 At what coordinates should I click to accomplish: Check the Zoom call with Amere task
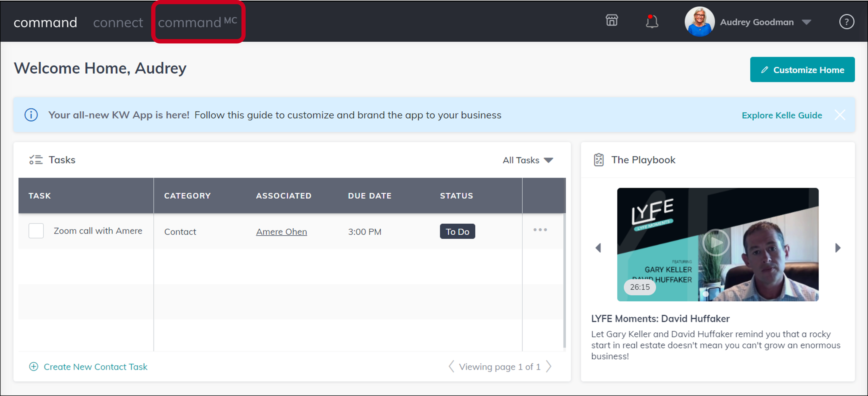coord(36,231)
